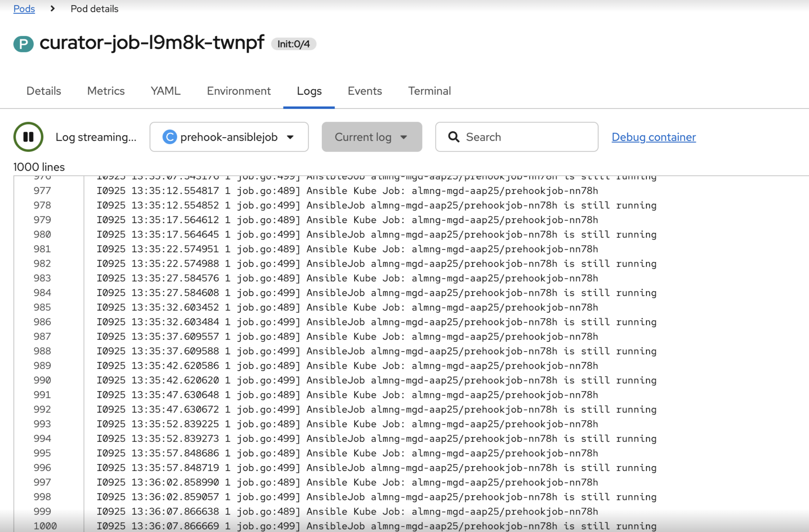The image size is (809, 532).
Task: Select the Logs tab
Action: coord(309,91)
